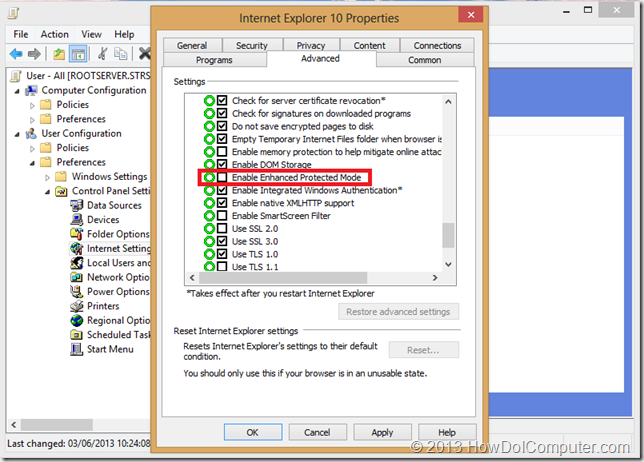
Task: Collapse Preferences under User Configuration
Action: pos(32,163)
